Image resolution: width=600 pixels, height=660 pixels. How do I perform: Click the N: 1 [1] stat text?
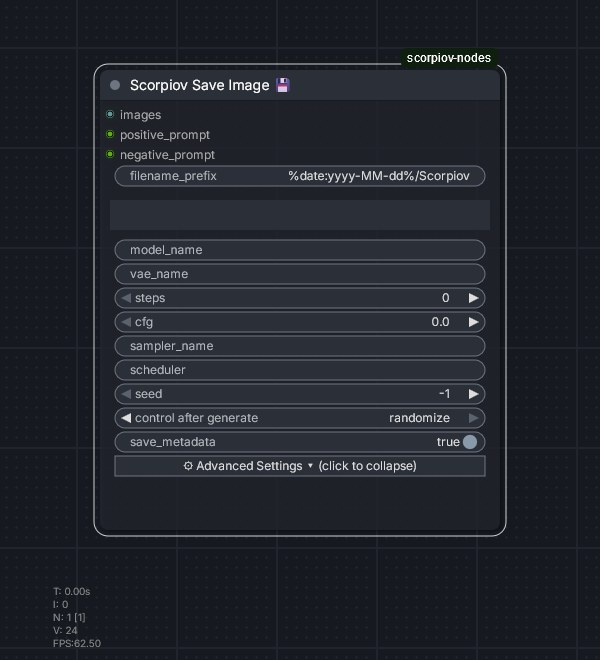[69, 617]
